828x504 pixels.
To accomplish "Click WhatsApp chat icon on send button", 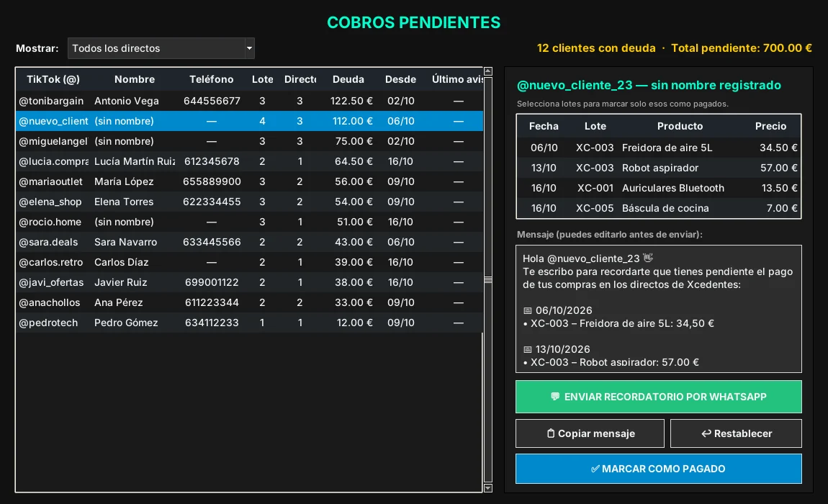I will 555,396.
